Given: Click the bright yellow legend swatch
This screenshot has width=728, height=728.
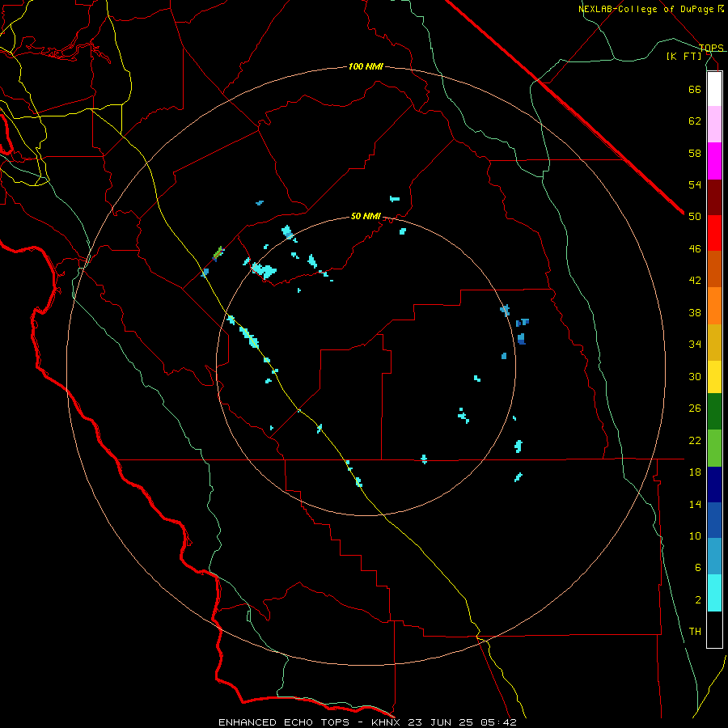Looking at the screenshot, I should 714,377.
